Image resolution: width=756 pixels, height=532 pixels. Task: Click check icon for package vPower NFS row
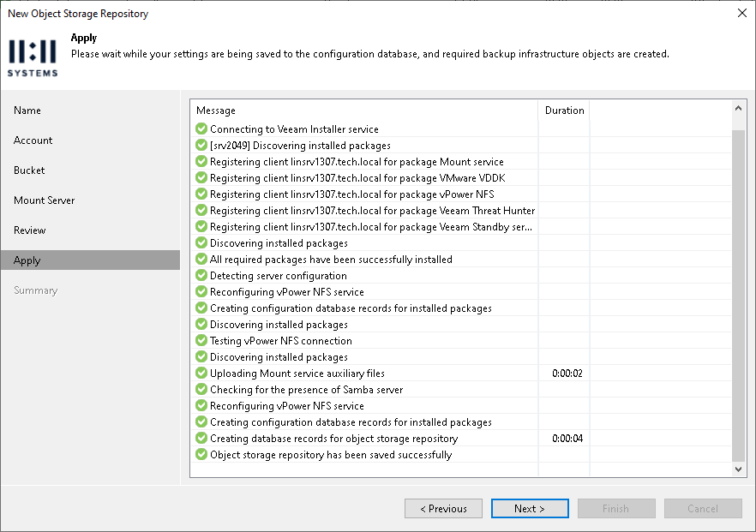pos(201,194)
